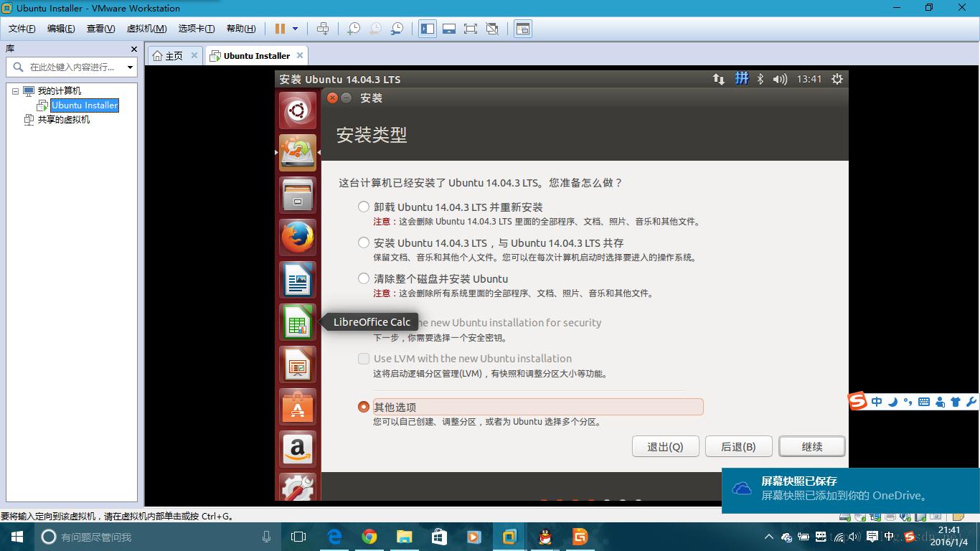Viewport: 980px width, 551px height.
Task: Click the OneDrive screenshot saved notification
Action: coord(851,491)
